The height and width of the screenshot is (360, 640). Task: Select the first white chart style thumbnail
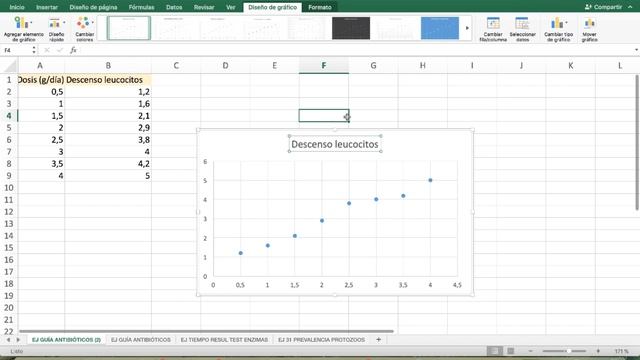(x=129, y=28)
